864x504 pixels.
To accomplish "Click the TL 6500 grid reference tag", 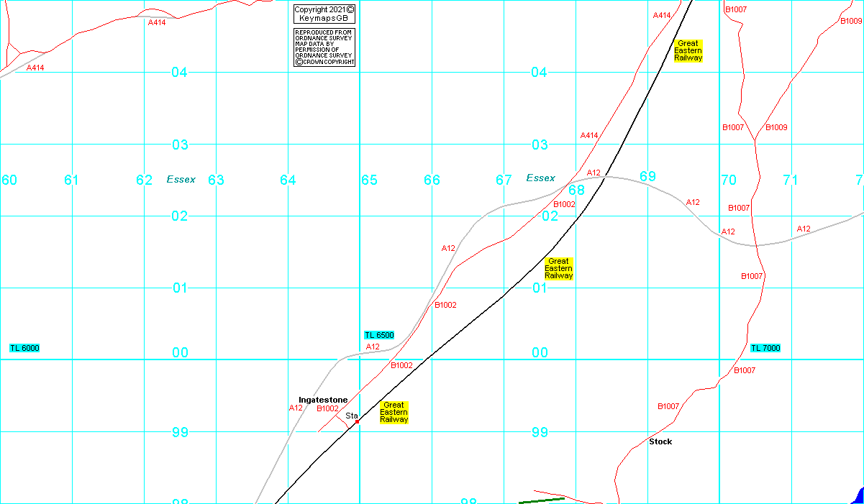I will (x=379, y=335).
